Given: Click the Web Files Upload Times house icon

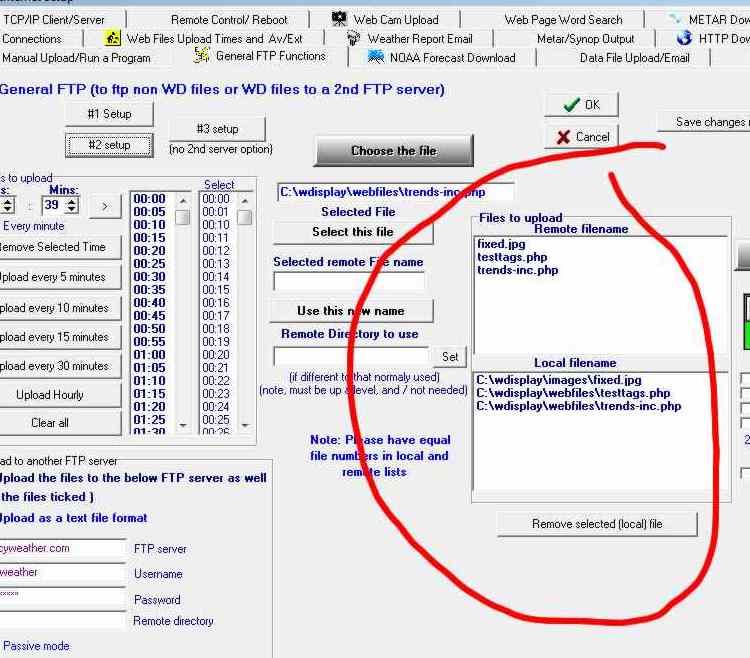Looking at the screenshot, I should 112,38.
